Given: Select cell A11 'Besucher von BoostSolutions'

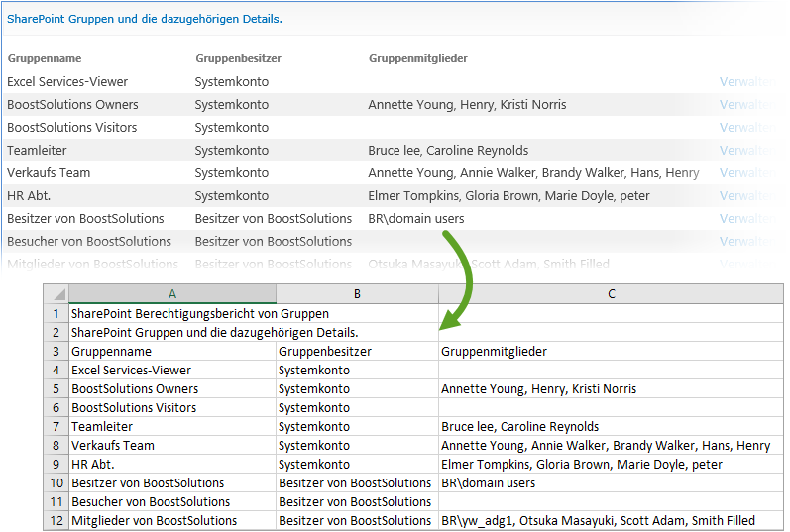Looking at the screenshot, I should click(172, 501).
